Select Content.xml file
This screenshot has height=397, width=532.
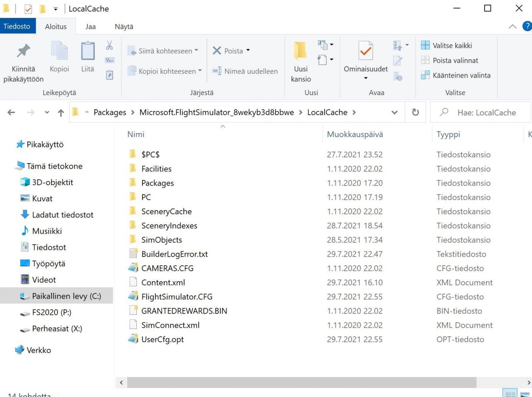[x=163, y=282]
